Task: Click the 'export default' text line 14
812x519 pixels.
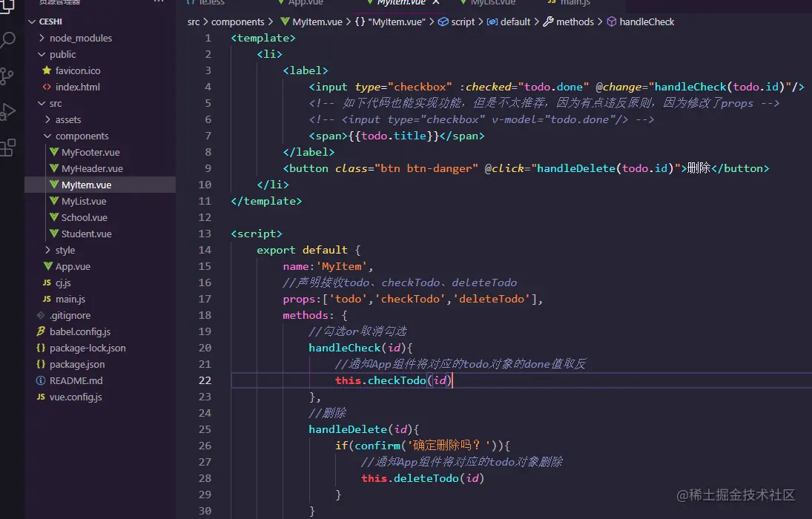Action: (x=303, y=250)
